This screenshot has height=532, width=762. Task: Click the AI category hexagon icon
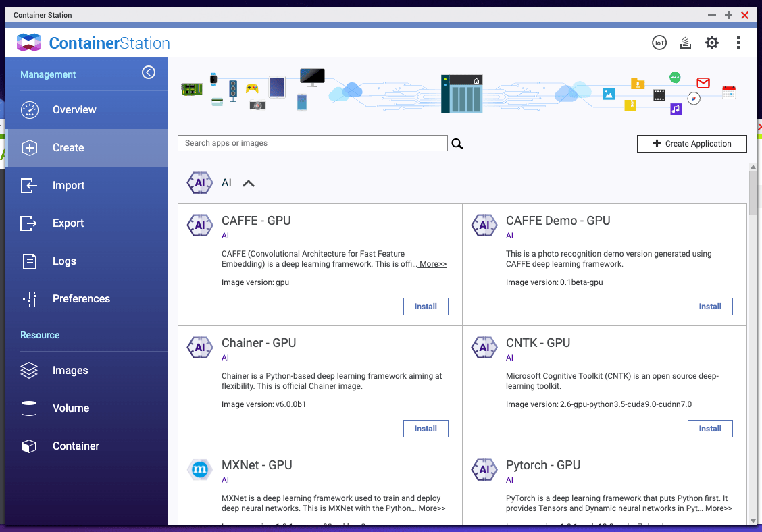(x=200, y=183)
